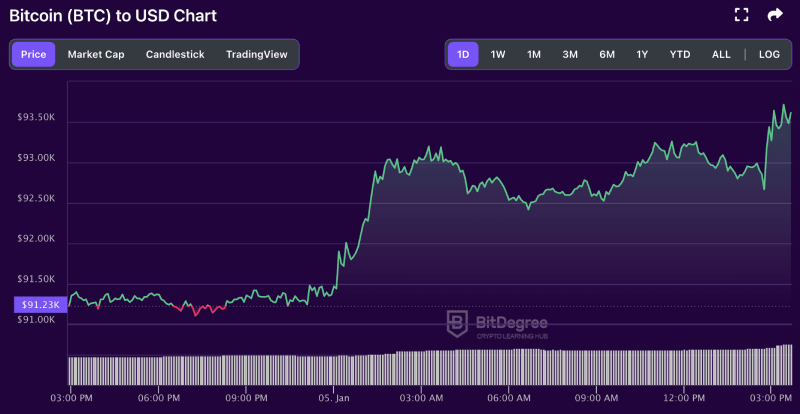Select the 1D time range

463,55
